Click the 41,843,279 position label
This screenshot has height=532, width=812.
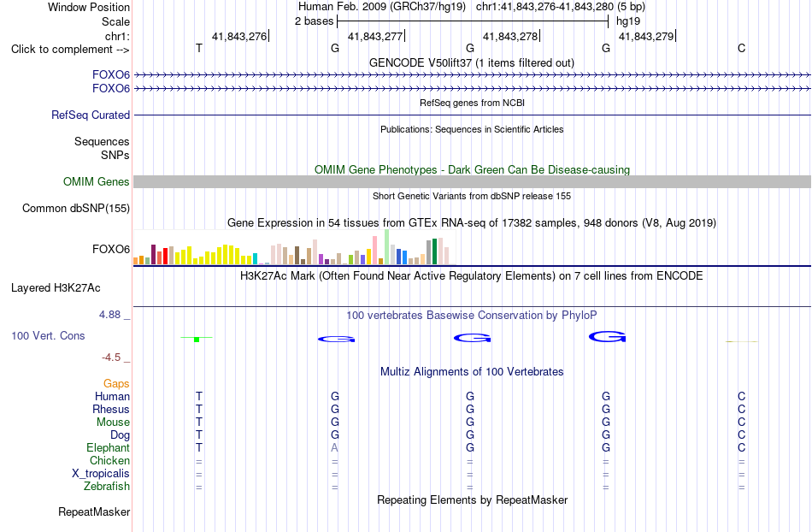[x=646, y=36]
